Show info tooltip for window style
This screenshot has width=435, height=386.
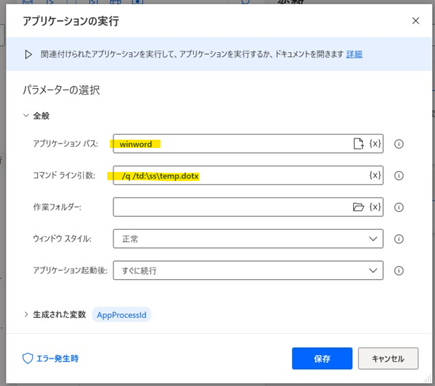point(399,239)
